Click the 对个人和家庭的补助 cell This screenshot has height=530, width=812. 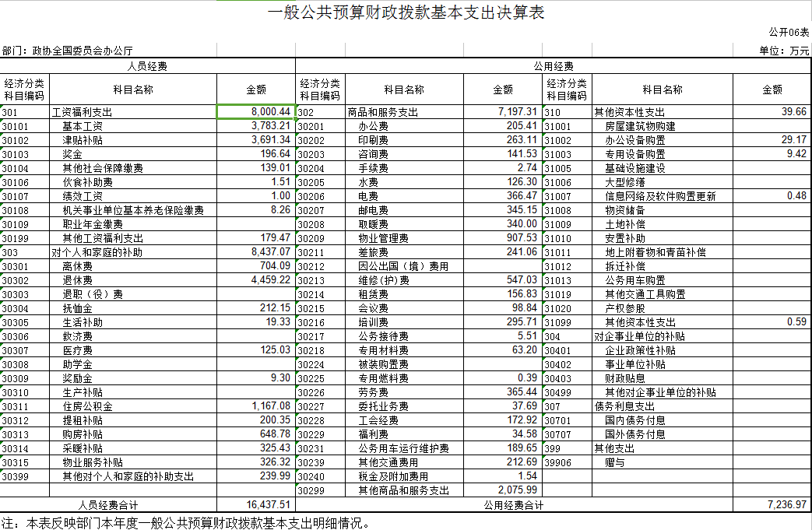pyautogui.click(x=133, y=252)
